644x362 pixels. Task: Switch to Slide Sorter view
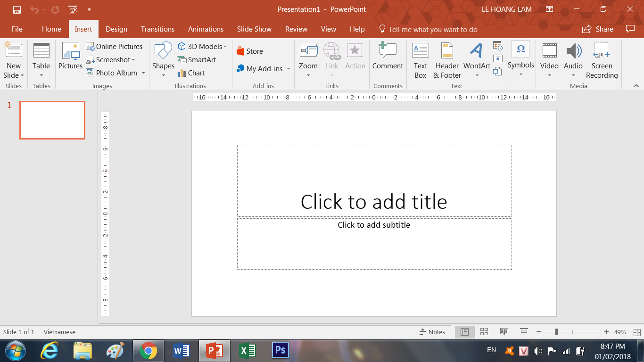484,332
